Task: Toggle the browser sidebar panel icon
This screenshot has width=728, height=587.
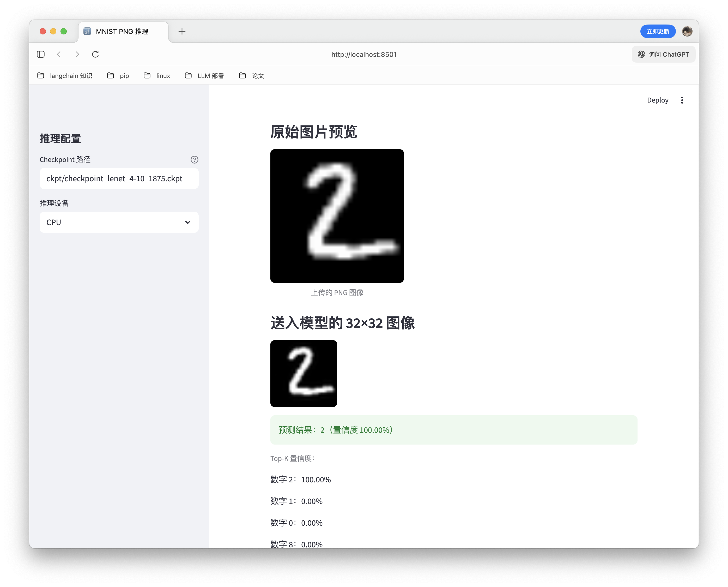Action: [41, 54]
